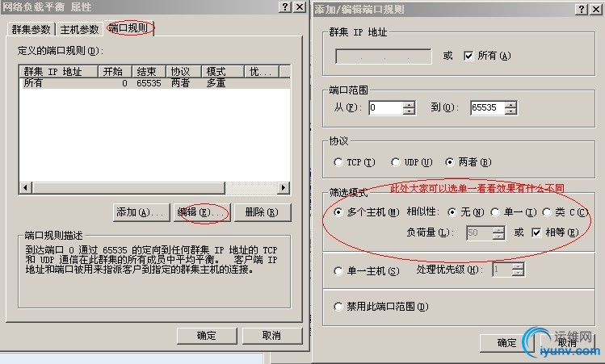The width and height of the screenshot is (605, 364).
Task: Click the 删除(R) button
Action: (263, 212)
